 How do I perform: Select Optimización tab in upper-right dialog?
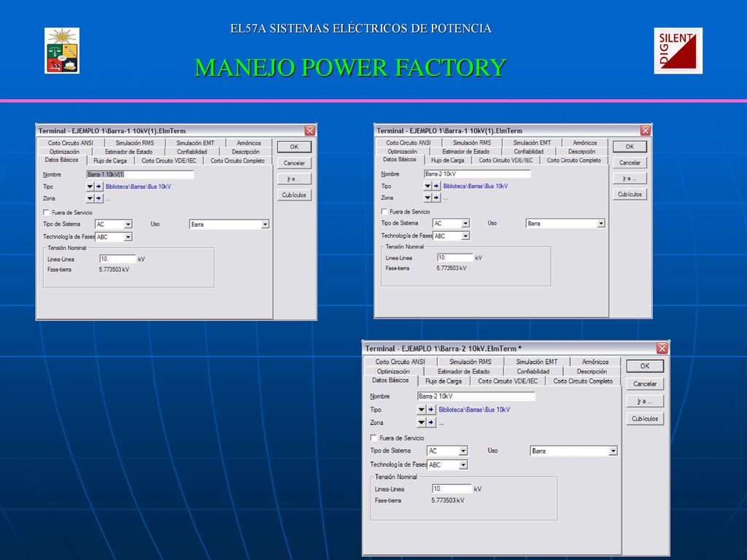pyautogui.click(x=402, y=152)
